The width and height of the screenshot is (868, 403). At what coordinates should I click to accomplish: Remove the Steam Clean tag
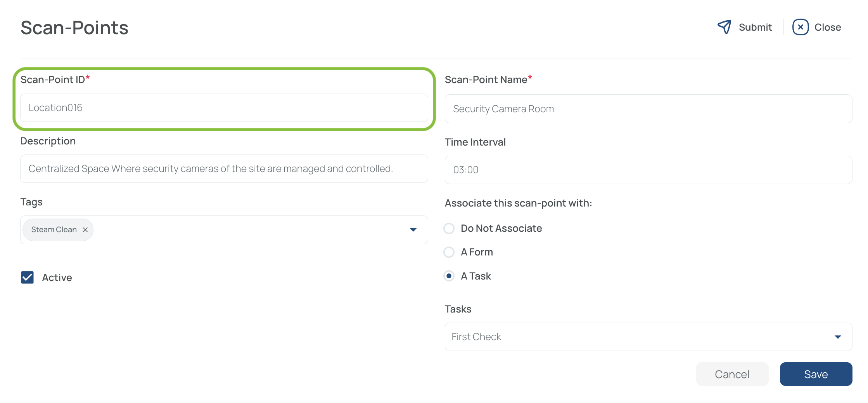point(85,230)
